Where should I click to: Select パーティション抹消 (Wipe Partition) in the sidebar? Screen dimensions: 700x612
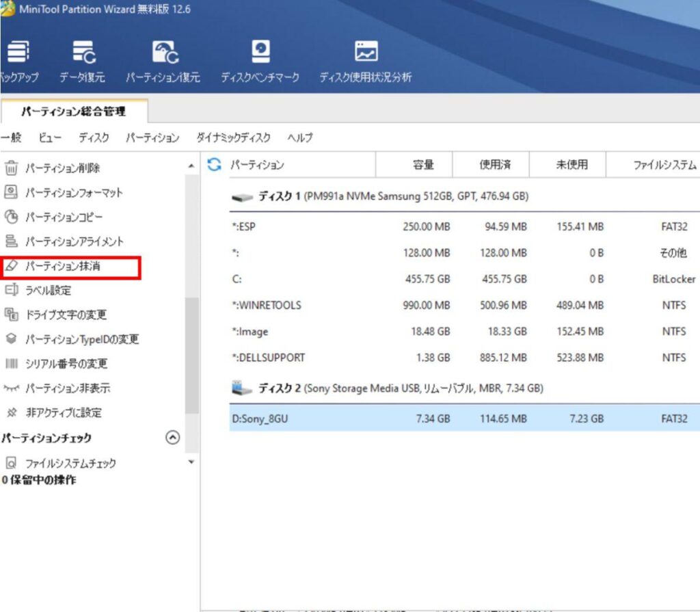[62, 266]
